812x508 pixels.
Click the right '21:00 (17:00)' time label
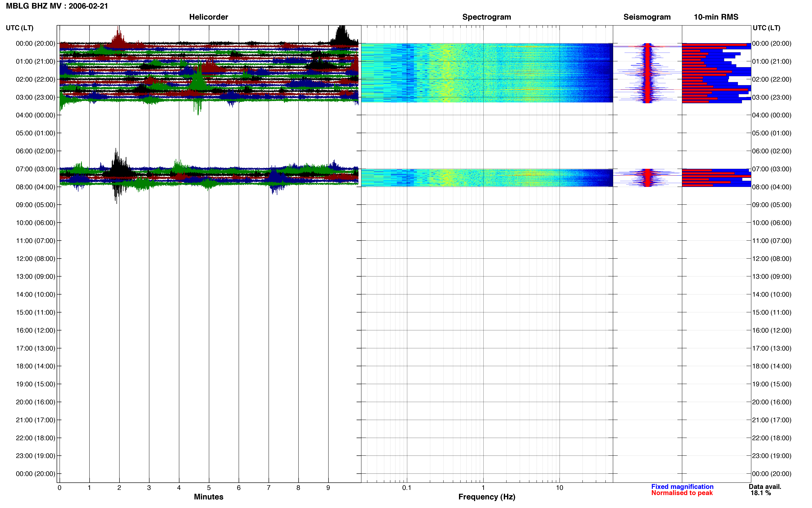(x=772, y=420)
